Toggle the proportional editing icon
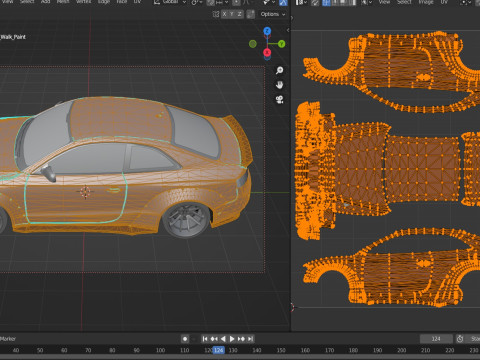 click(236, 2)
